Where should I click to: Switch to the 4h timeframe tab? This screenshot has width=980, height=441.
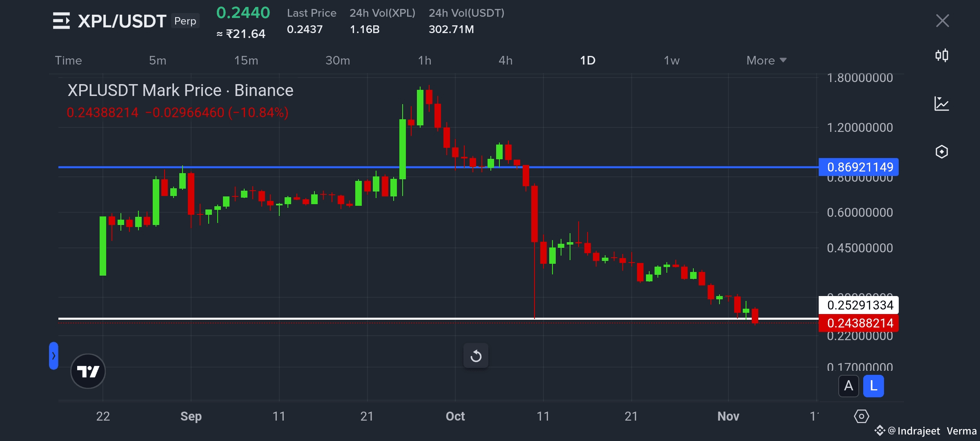tap(506, 60)
